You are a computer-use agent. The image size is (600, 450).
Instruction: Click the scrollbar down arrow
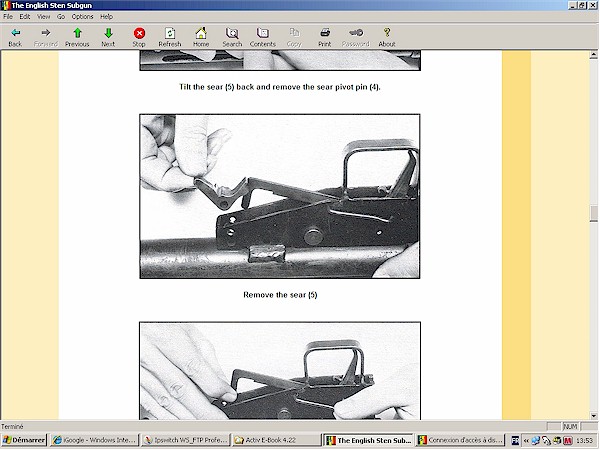pyautogui.click(x=593, y=416)
